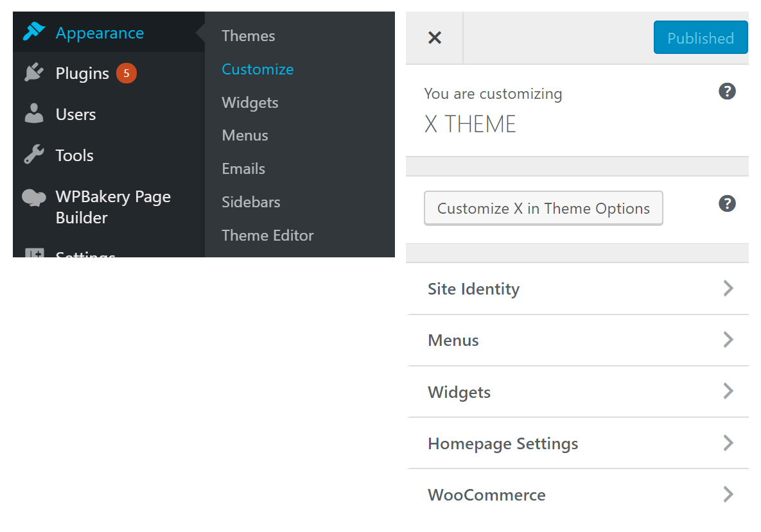Select Customize in the Appearance submenu
This screenshot has height=532, width=761.
click(258, 69)
